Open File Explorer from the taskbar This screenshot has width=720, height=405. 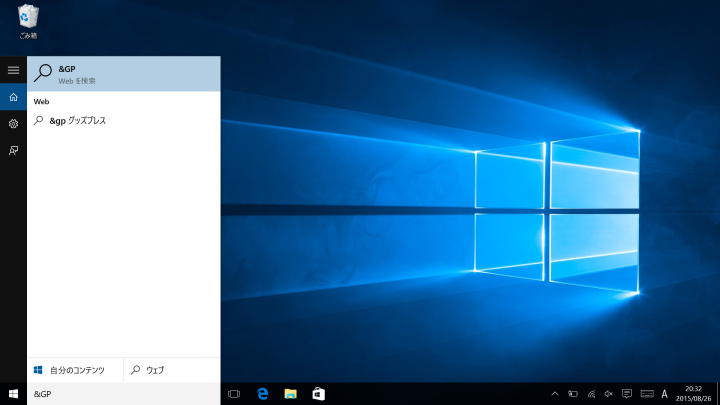coord(291,394)
